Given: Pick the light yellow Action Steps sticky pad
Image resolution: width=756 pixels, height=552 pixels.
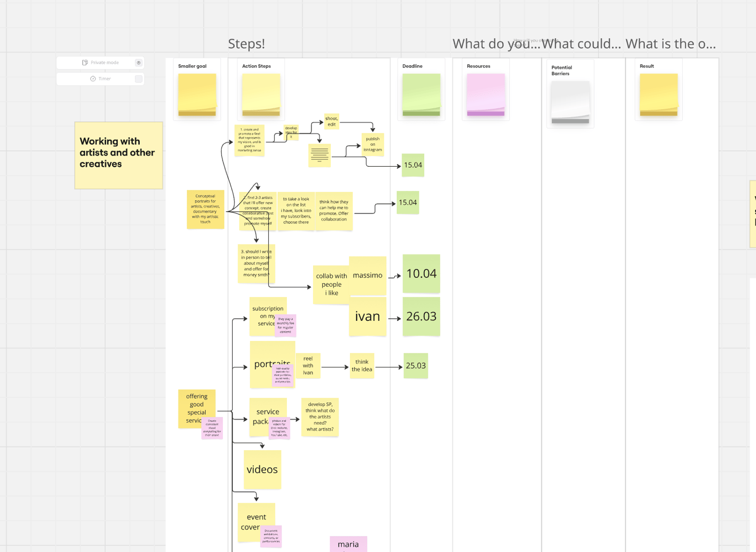Looking at the screenshot, I should (261, 95).
